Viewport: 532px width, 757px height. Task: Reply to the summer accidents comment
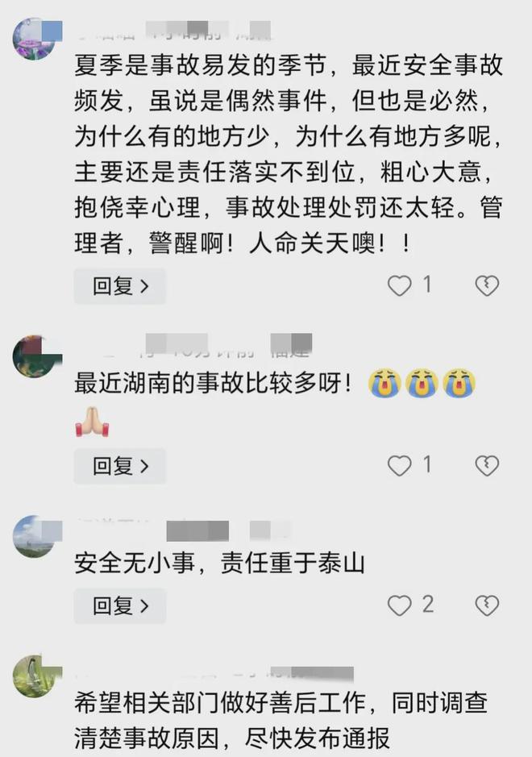pyautogui.click(x=120, y=286)
